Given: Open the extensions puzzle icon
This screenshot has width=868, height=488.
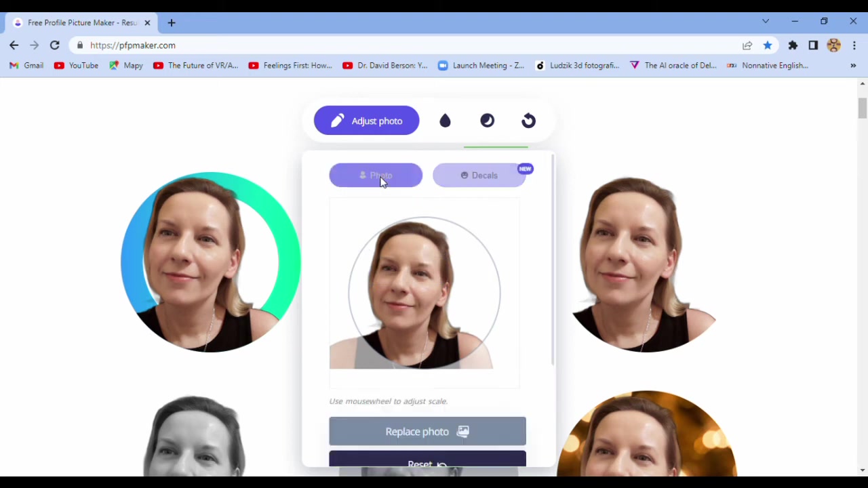Looking at the screenshot, I should tap(793, 45).
